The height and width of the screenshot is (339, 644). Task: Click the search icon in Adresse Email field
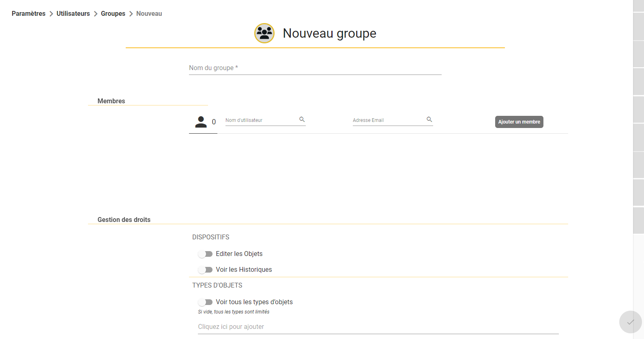click(429, 119)
